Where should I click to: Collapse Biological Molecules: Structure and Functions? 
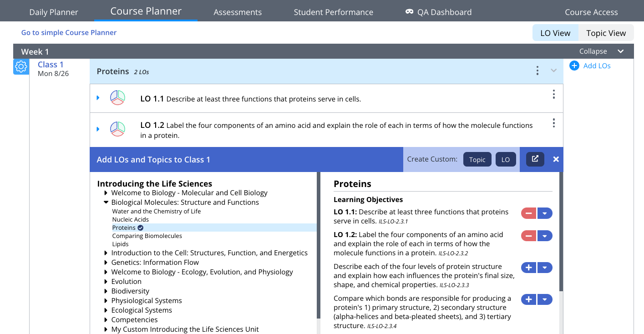pyautogui.click(x=106, y=202)
